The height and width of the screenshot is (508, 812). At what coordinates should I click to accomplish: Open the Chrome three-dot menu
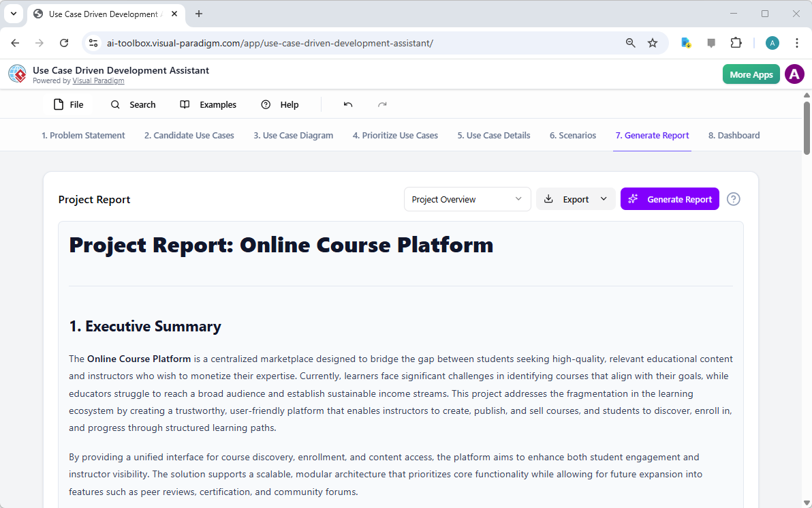point(797,42)
